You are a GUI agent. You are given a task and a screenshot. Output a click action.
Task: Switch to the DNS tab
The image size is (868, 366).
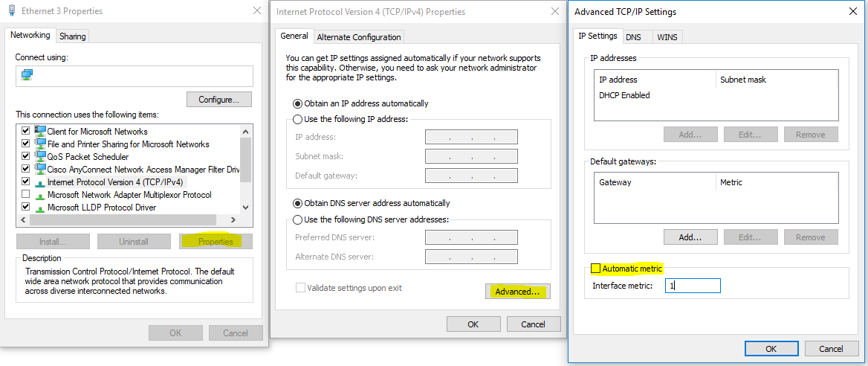point(633,36)
